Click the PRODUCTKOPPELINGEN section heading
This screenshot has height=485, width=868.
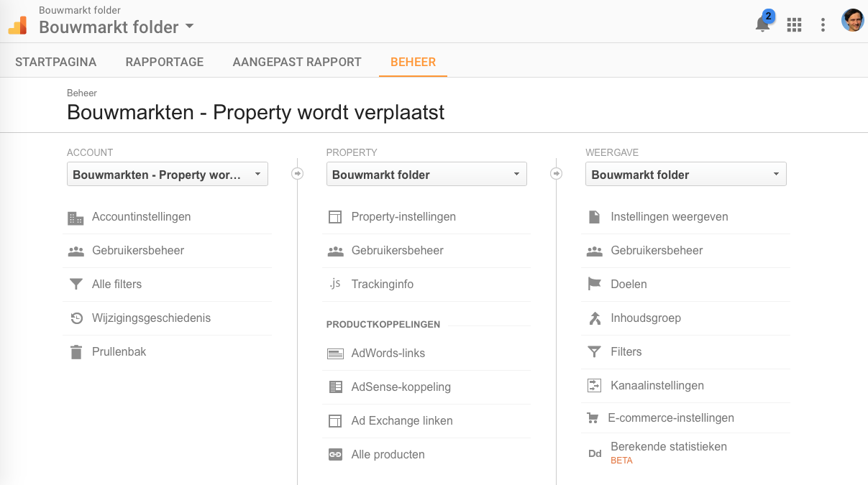[x=383, y=325]
